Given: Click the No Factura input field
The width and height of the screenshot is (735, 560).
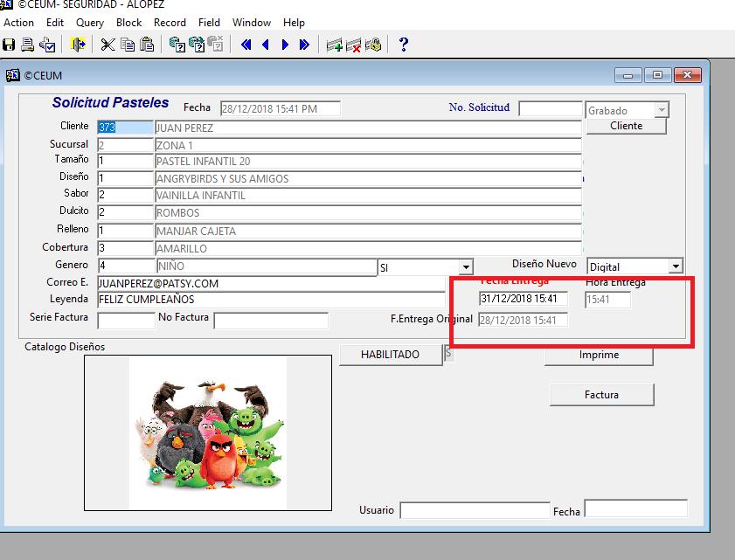Looking at the screenshot, I should 271,321.
